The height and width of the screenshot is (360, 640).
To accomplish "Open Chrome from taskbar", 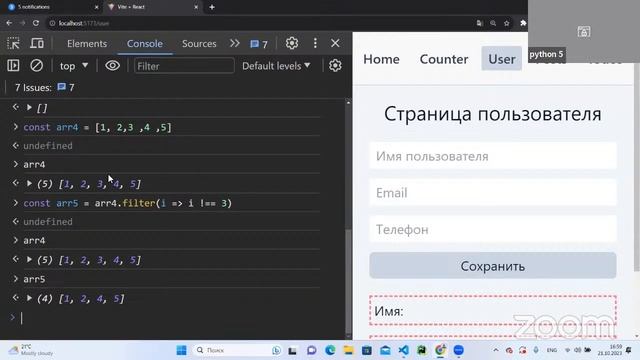I will tap(440, 350).
